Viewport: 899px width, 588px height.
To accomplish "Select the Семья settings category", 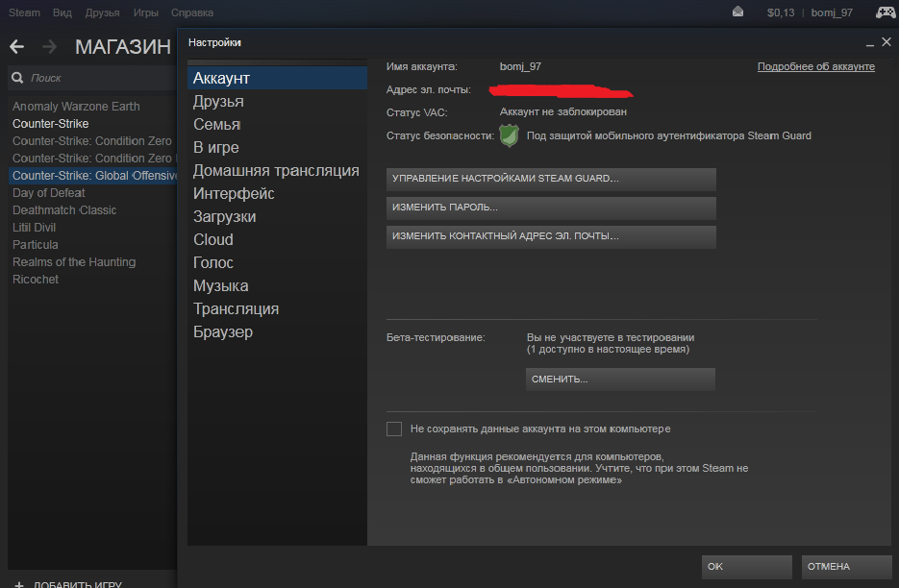I will (x=277, y=124).
